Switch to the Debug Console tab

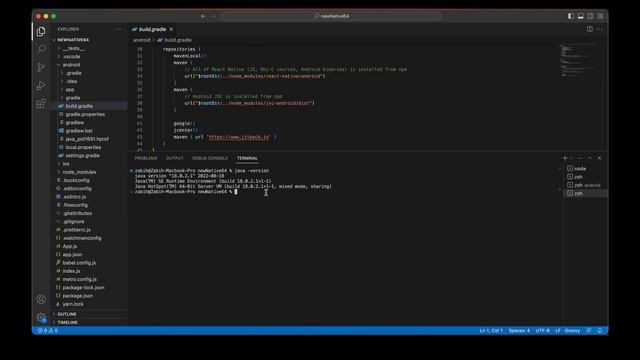click(210, 158)
